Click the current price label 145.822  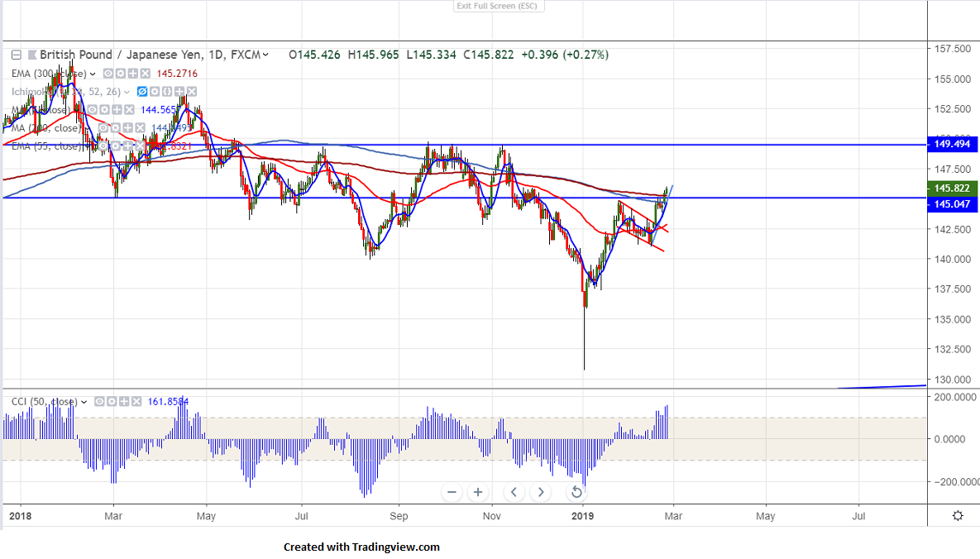pyautogui.click(x=953, y=189)
